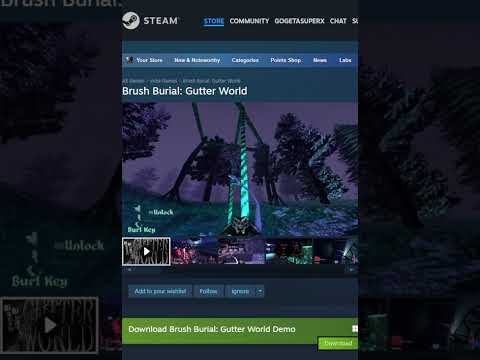Open the New & Noteworthy menu

point(197,60)
